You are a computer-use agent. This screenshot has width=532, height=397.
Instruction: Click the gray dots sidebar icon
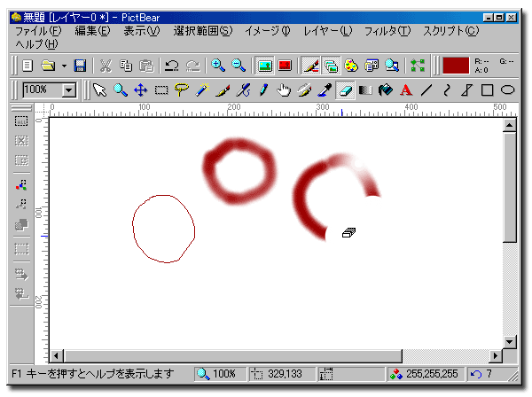click(21, 204)
